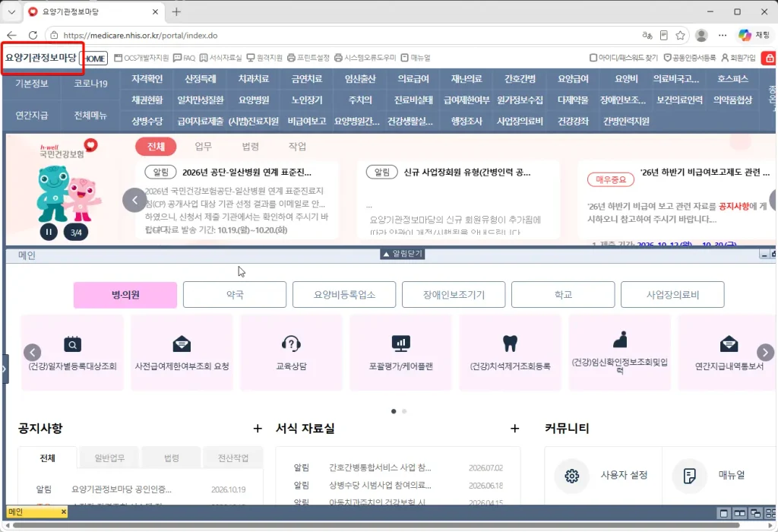
Task: Open the (건강)치석제거조회등록 tooth icon
Action: [x=510, y=344]
